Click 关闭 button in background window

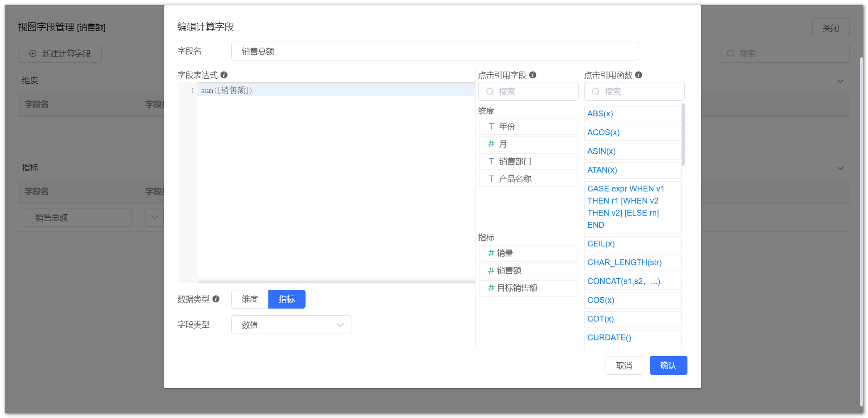(x=831, y=28)
